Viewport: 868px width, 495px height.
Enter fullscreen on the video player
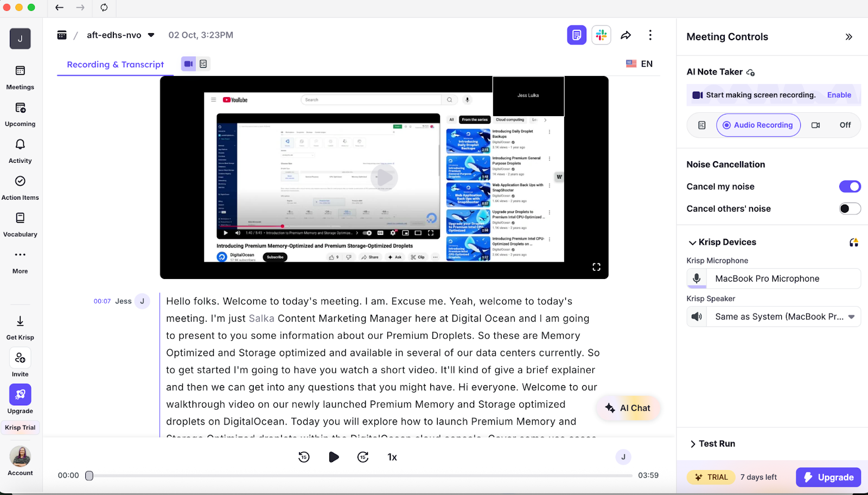[x=596, y=266]
